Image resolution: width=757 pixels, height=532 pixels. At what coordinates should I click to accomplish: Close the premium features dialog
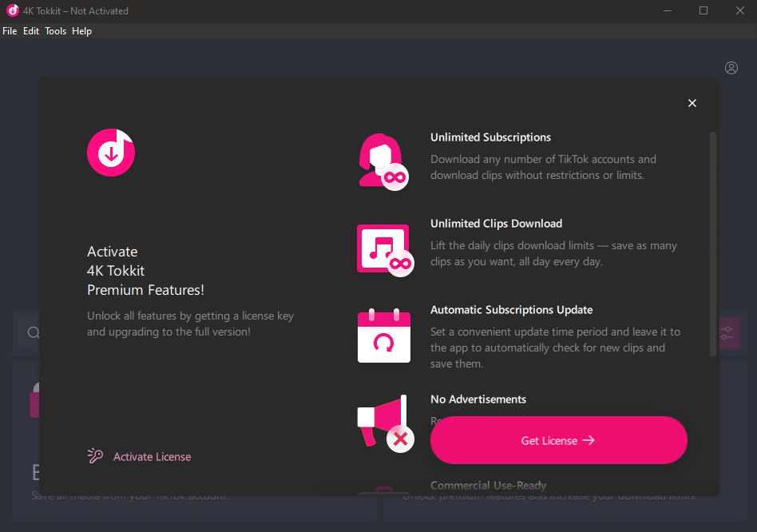point(692,103)
